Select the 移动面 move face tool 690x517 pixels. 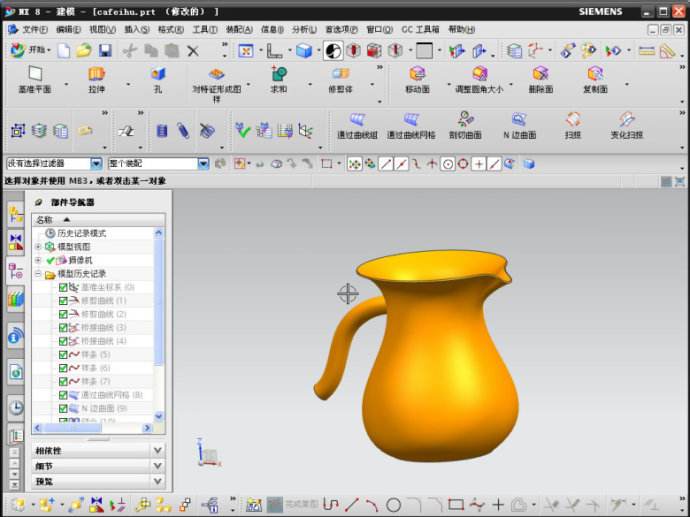pos(417,79)
